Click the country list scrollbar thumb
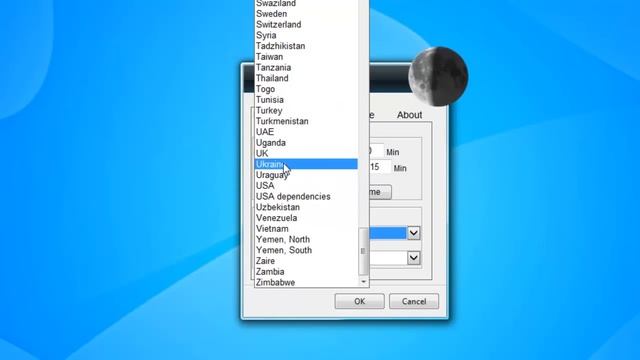Image resolution: width=640 pixels, height=360 pixels. tap(363, 251)
